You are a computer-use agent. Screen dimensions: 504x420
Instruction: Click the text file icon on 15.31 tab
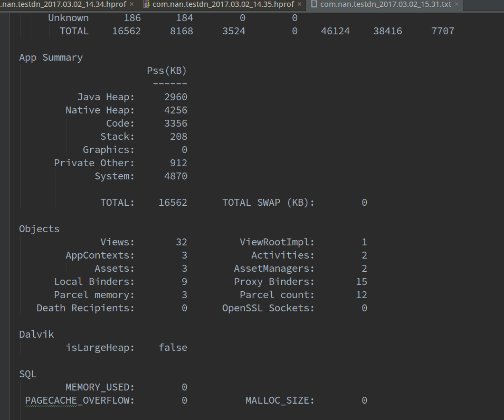coord(315,4)
